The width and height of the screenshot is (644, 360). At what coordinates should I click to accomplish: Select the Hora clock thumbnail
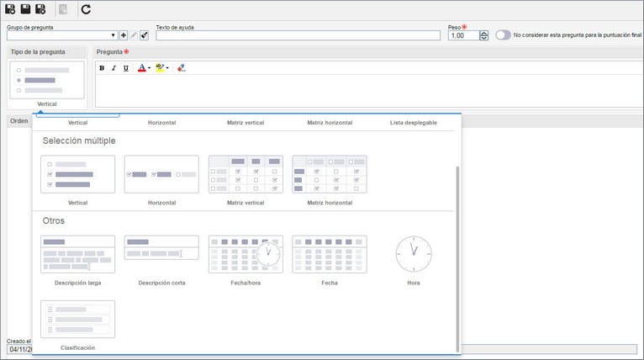click(414, 254)
